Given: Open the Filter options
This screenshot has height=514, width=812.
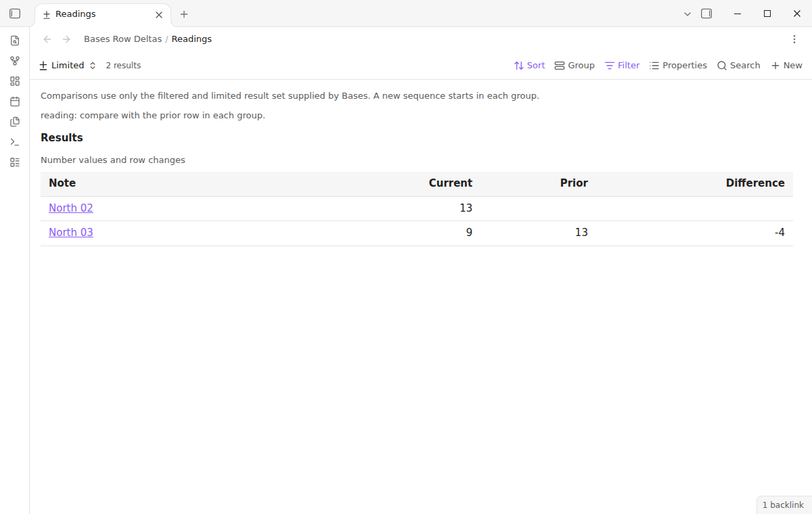Looking at the screenshot, I should [x=622, y=66].
